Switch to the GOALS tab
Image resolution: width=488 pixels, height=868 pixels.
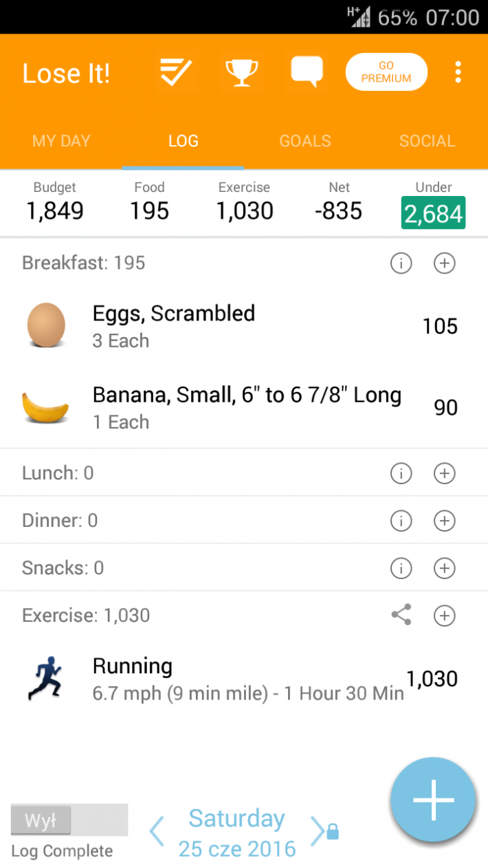pos(305,141)
